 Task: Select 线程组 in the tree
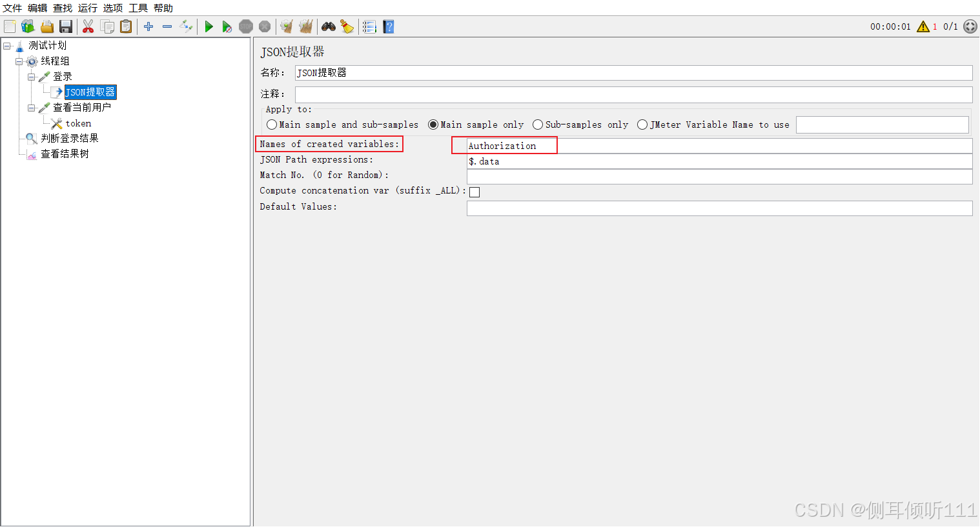(x=55, y=61)
